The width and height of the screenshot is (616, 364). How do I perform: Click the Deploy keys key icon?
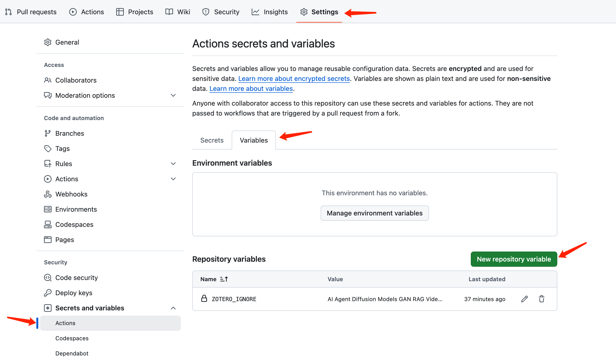pyautogui.click(x=48, y=293)
